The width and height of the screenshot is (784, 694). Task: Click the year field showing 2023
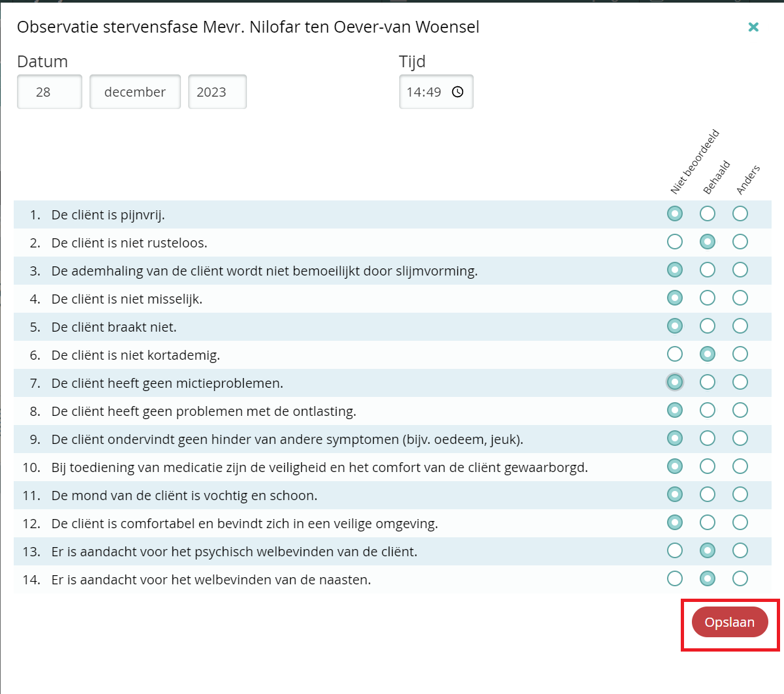click(217, 92)
